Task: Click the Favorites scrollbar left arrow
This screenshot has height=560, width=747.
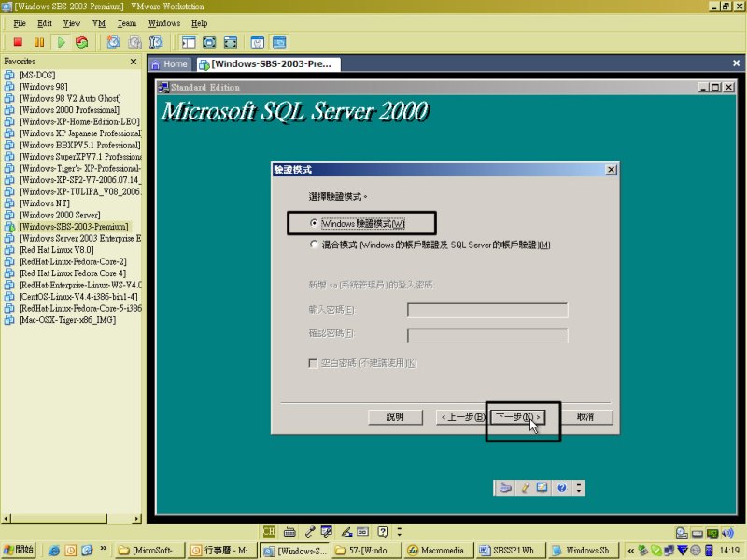Action: pyautogui.click(x=6, y=519)
